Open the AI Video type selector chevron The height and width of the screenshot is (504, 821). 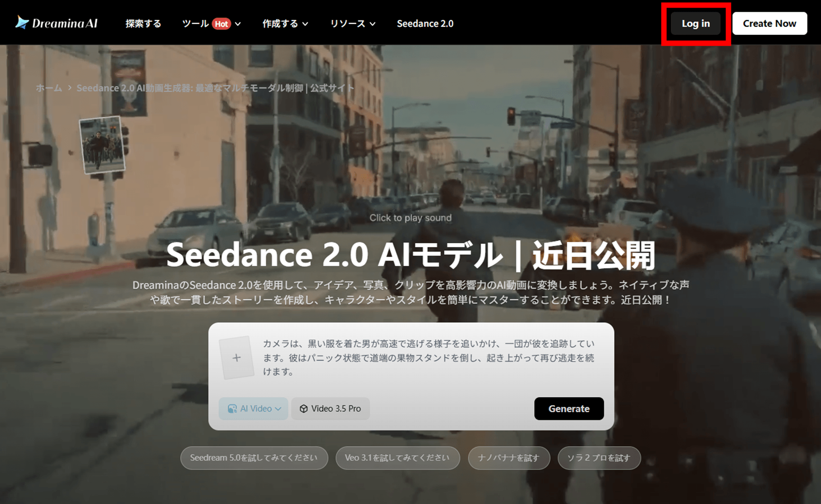click(278, 409)
